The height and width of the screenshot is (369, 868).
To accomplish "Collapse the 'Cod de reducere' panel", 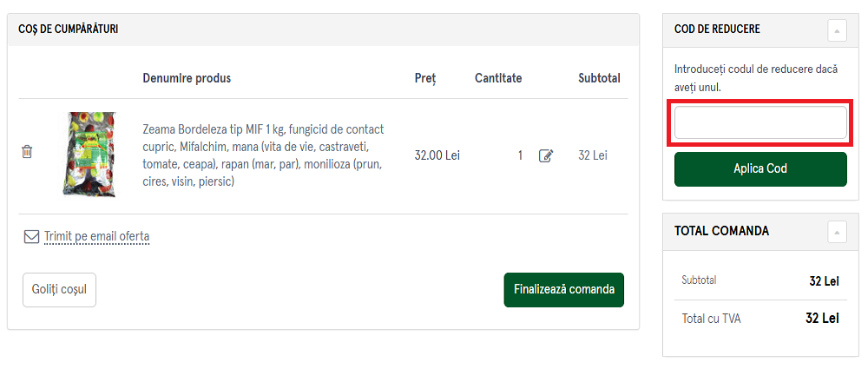I will 837,30.
